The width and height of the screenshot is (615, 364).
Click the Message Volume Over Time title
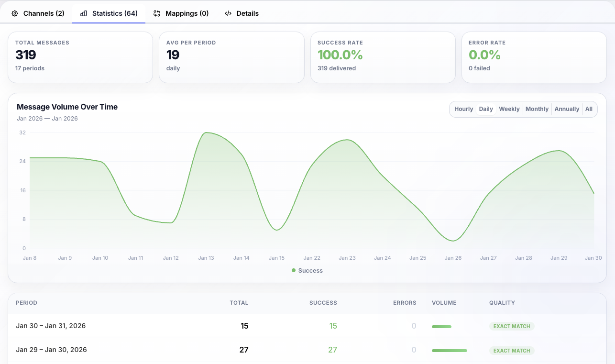pos(67,107)
